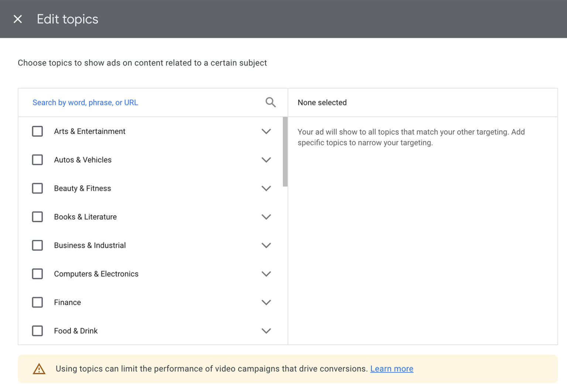Enable the Beauty & Fitness checkbox
This screenshot has height=392, width=567.
click(x=37, y=188)
